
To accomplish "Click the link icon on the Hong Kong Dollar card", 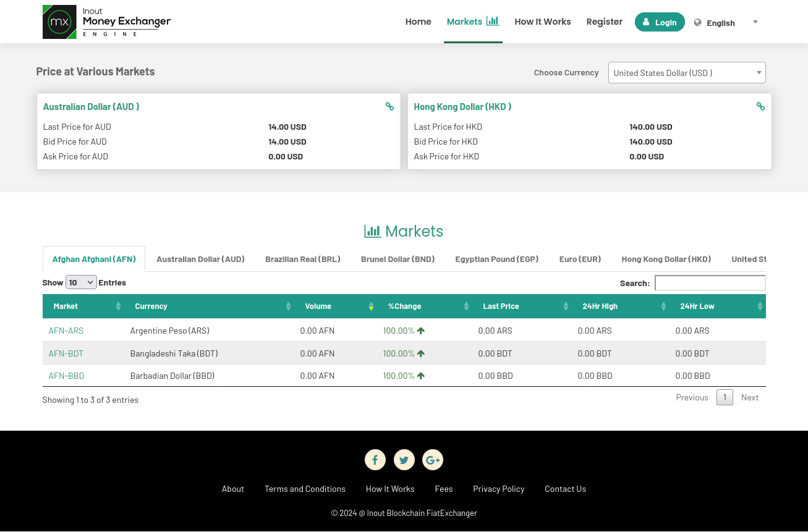I will point(760,106).
